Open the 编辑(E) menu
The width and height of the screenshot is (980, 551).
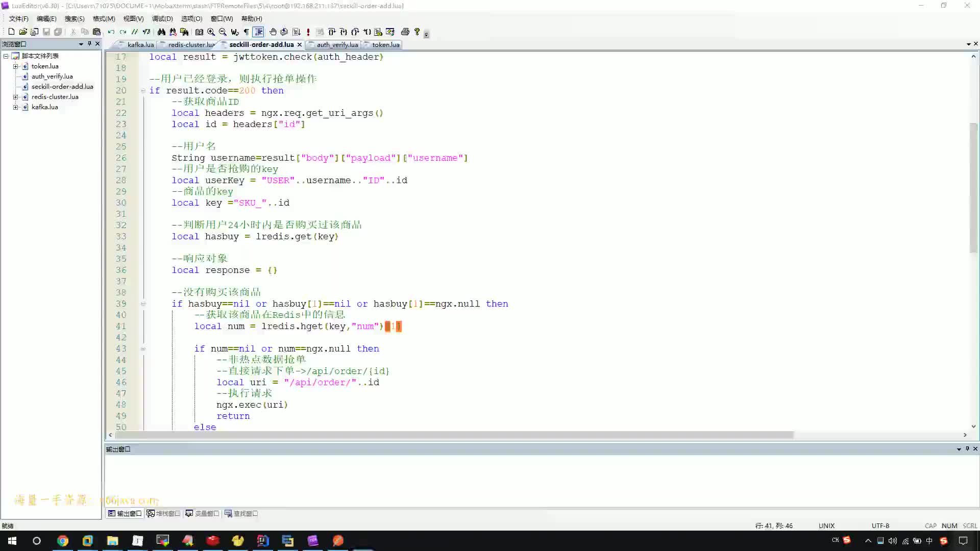pos(46,18)
